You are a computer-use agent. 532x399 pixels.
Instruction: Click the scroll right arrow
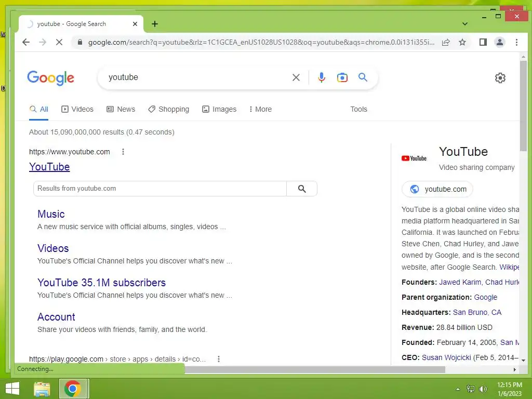[x=515, y=369]
